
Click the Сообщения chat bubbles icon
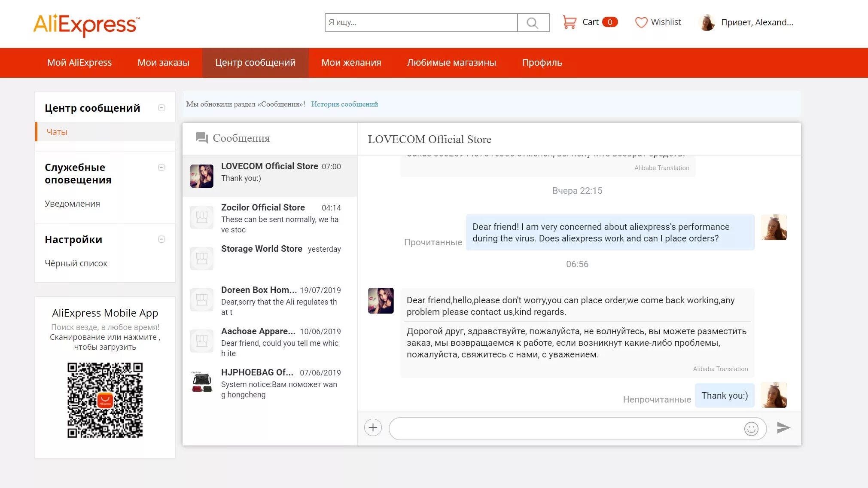point(201,138)
